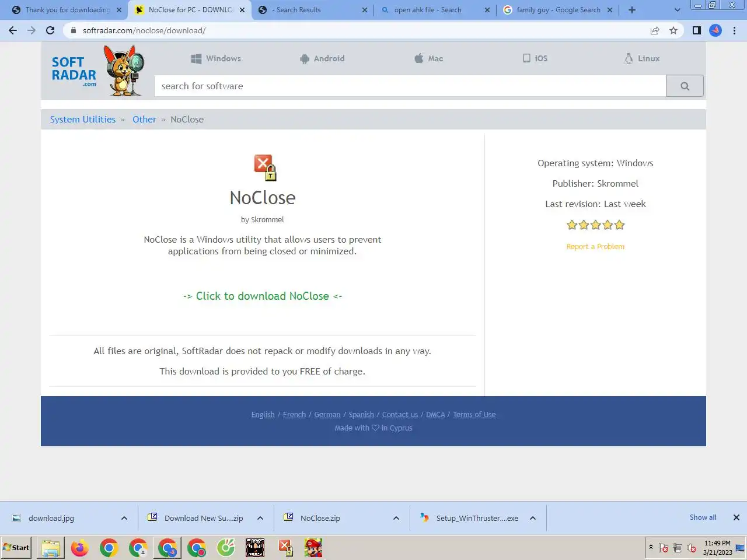Screen dimensions: 747x560
Task: Open the Linux category
Action: 642,58
